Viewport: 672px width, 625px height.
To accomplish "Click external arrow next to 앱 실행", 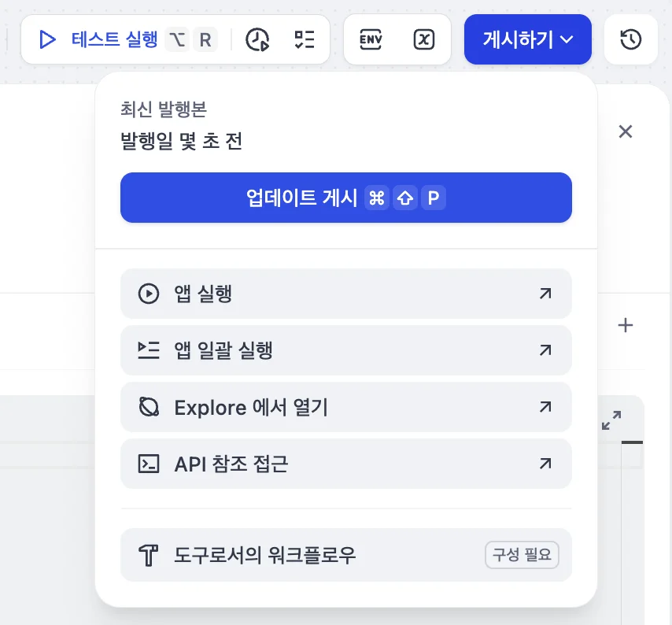I will coord(545,294).
